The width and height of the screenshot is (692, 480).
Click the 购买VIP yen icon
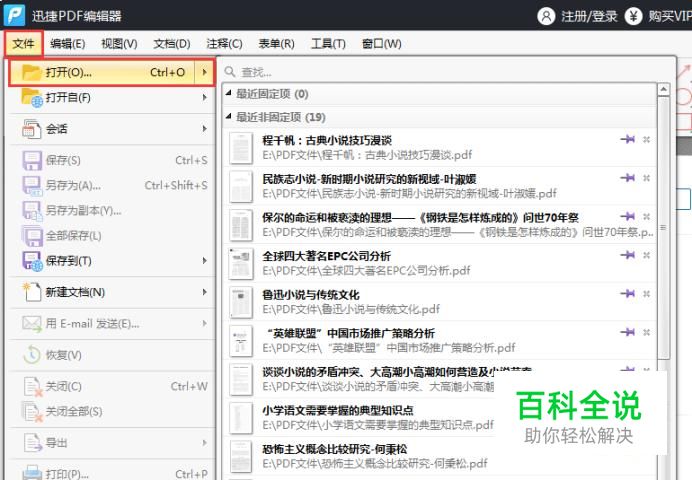(633, 16)
